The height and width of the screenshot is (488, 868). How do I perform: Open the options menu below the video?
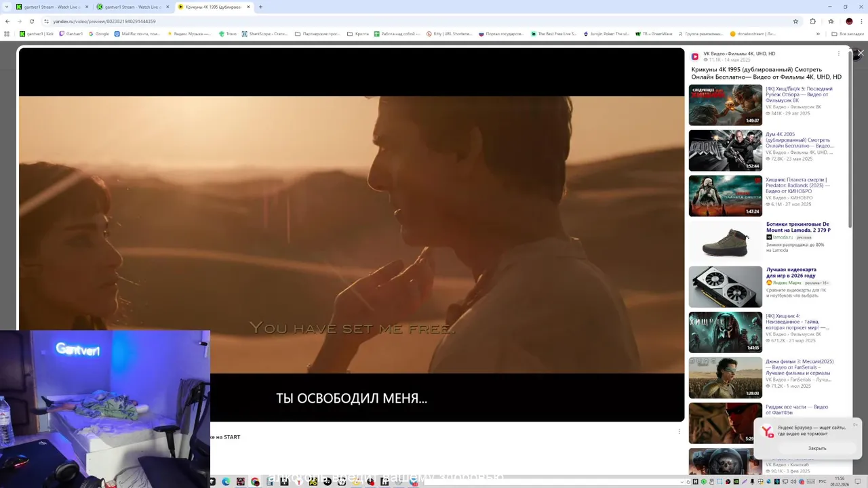point(679,431)
